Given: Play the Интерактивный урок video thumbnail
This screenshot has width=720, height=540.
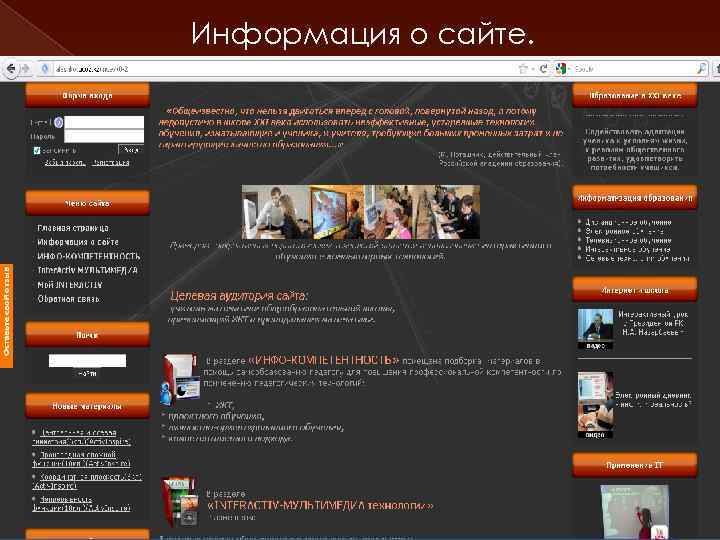Looking at the screenshot, I should 595,329.
